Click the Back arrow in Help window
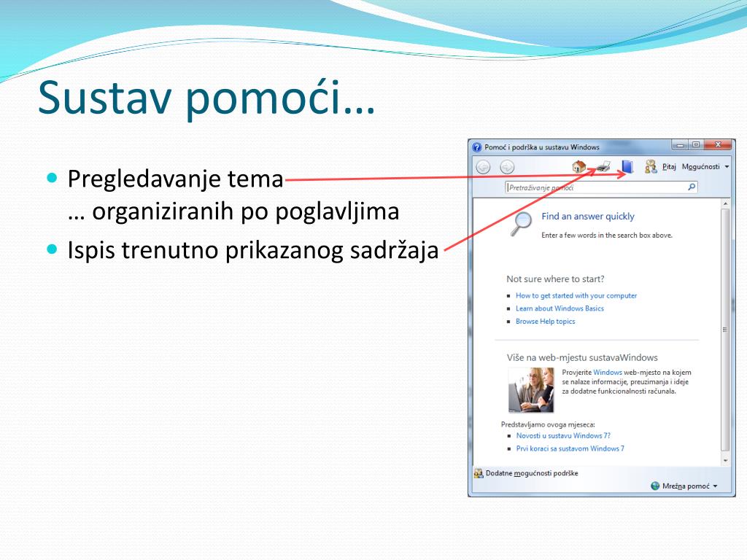747x560 pixels. click(483, 167)
